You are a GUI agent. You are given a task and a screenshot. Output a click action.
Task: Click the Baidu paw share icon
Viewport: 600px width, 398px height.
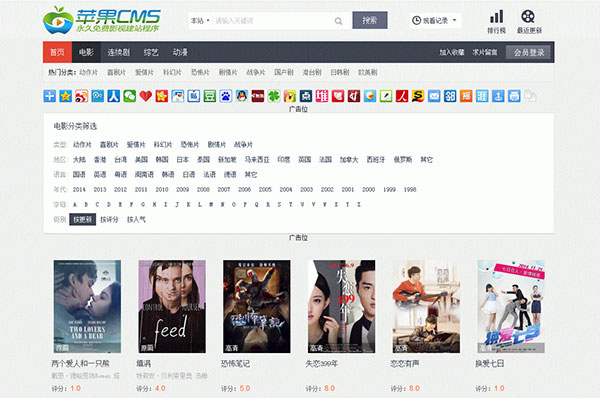(x=226, y=96)
